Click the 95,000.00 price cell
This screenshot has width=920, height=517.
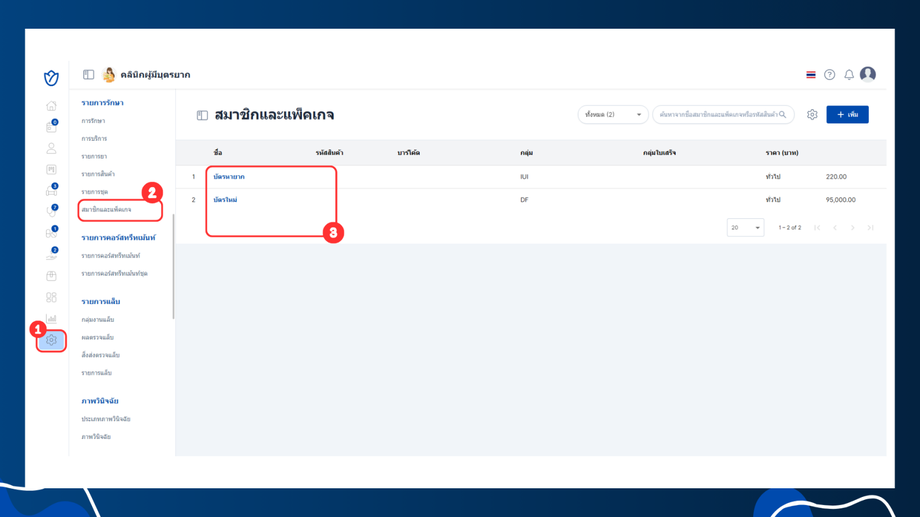coord(840,200)
